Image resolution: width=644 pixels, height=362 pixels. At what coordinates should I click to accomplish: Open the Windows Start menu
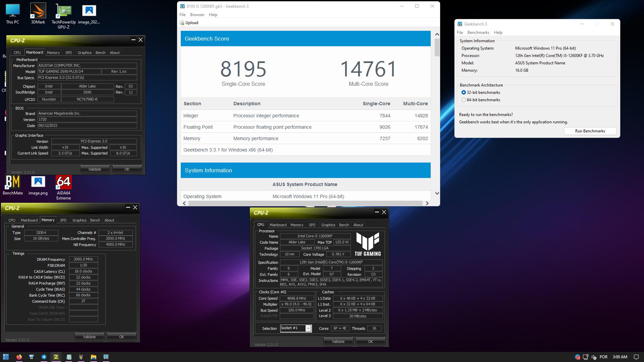(6, 357)
